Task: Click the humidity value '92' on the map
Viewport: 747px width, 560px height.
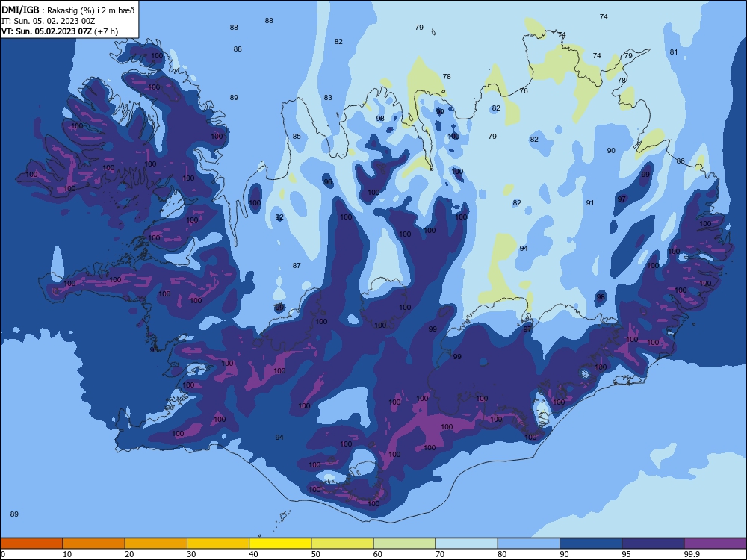Action: point(279,217)
